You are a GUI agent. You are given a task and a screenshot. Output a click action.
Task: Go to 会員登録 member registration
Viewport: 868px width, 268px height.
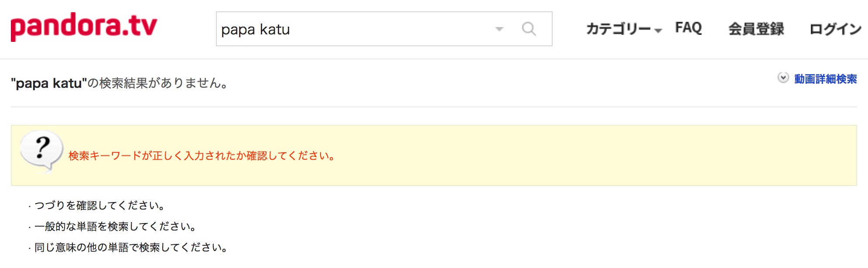pos(756,29)
